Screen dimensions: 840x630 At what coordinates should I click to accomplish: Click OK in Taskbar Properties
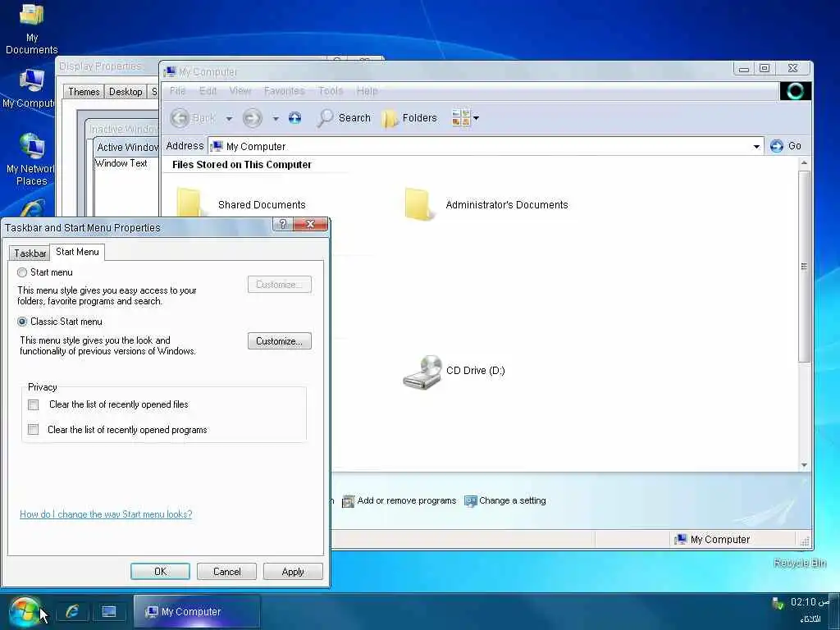click(160, 572)
